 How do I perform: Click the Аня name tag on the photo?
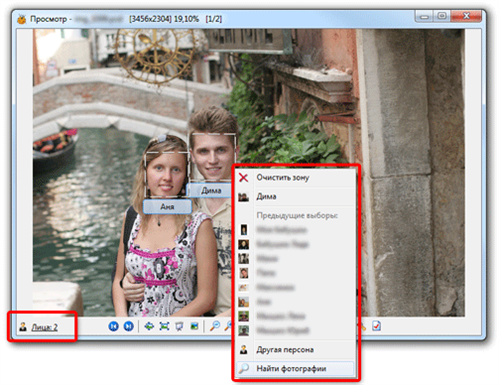click(167, 207)
